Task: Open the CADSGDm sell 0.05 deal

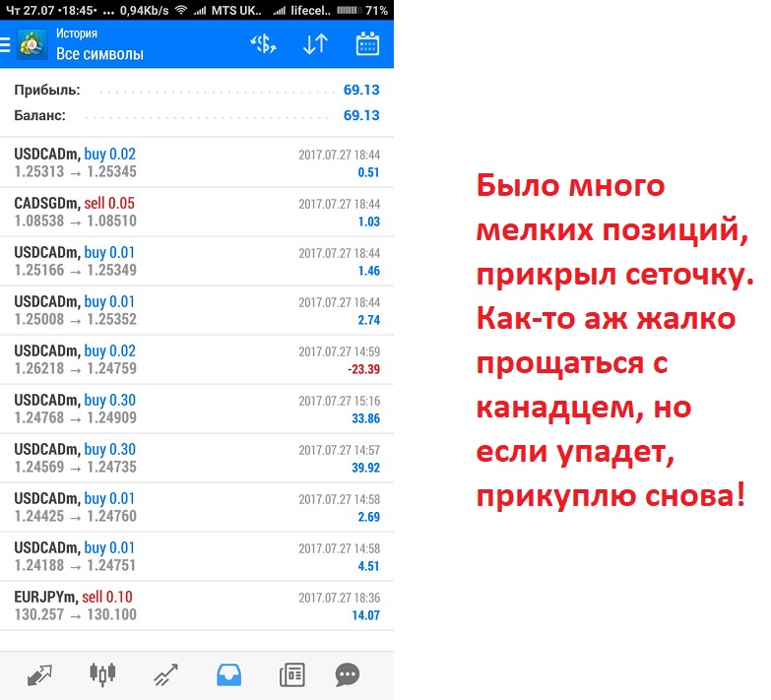Action: pyautogui.click(x=197, y=212)
